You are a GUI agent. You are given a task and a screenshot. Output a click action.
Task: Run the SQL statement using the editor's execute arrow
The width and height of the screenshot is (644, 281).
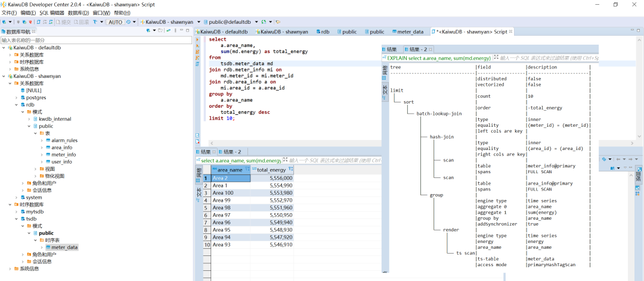coord(198,40)
